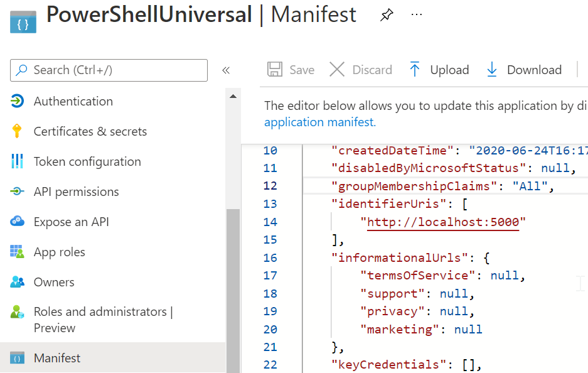Click line number 12 in the gutter
The width and height of the screenshot is (588, 373).
(x=270, y=186)
